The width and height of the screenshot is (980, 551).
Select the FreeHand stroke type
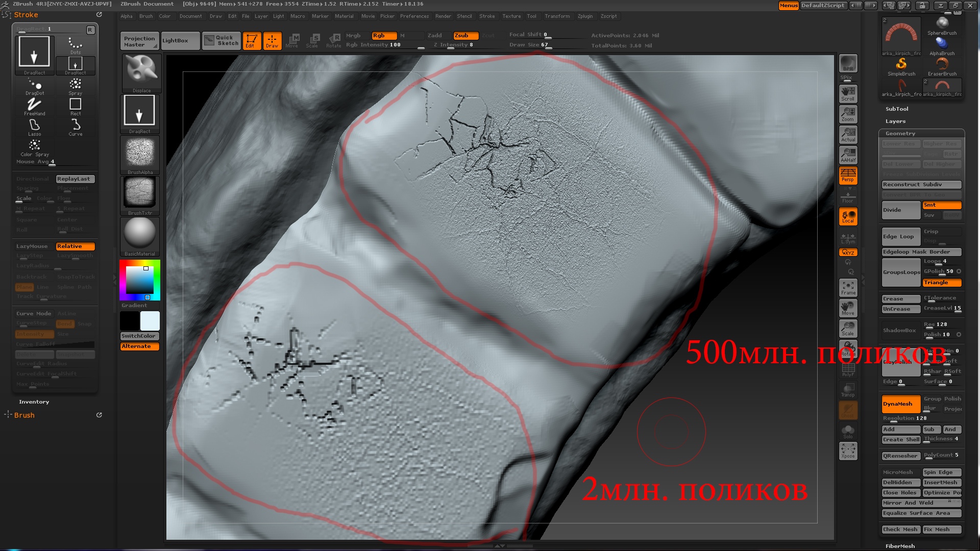34,106
